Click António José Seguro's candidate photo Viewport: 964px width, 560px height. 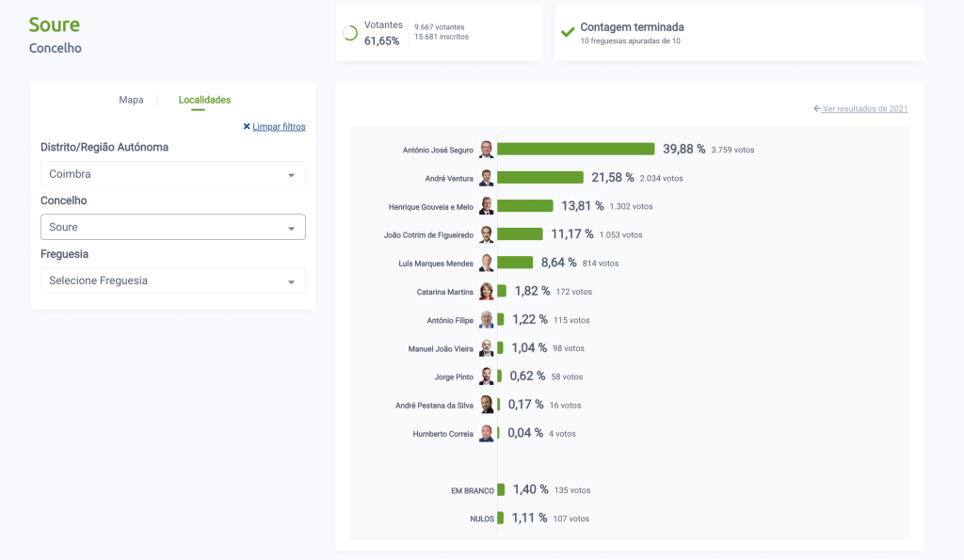tap(486, 150)
